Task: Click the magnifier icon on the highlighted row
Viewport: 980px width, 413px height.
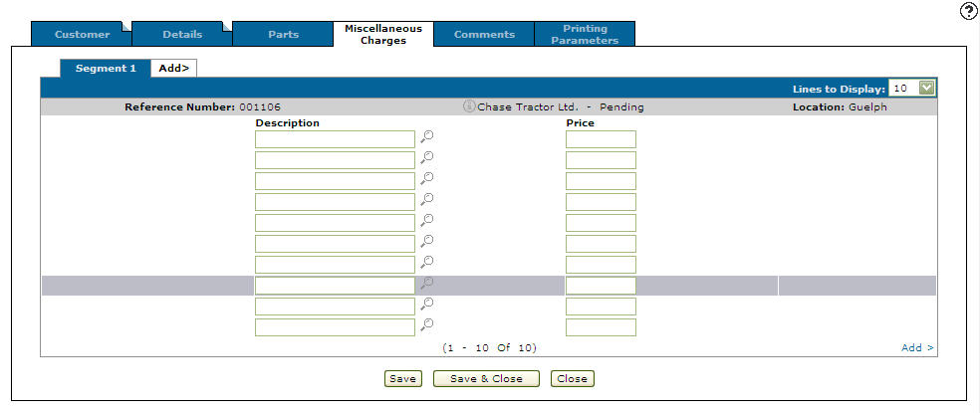Action: pos(426,284)
